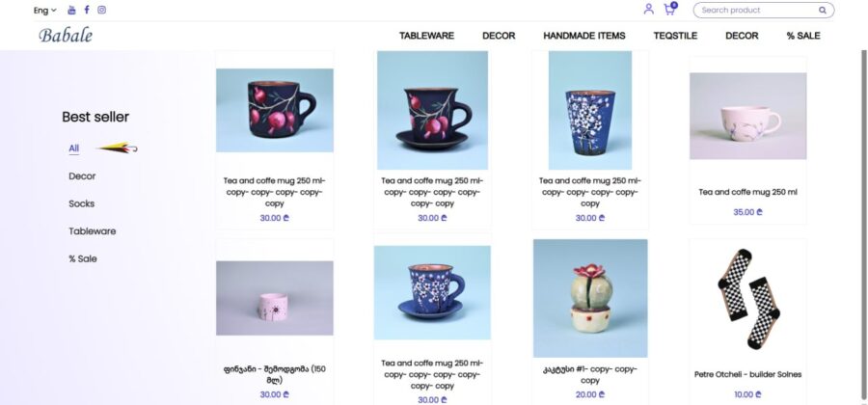Filter best sellers by Tableware

tap(93, 231)
